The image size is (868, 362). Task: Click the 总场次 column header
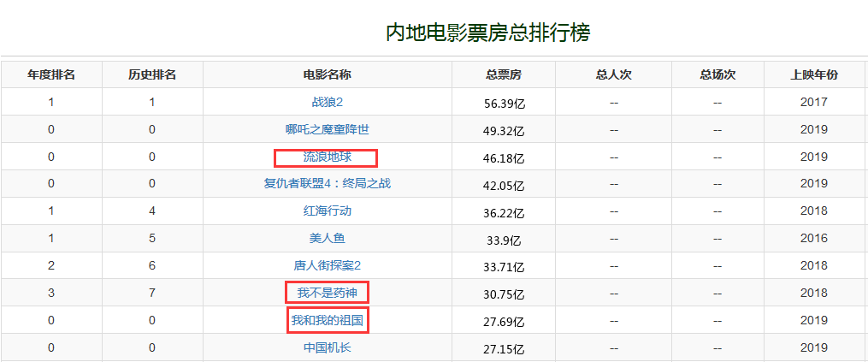click(x=717, y=74)
